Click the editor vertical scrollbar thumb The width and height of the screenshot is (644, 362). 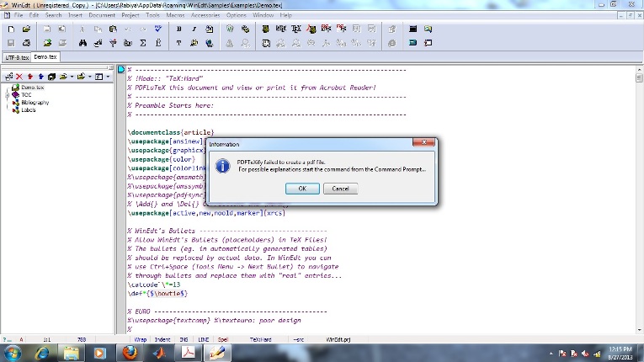point(639,78)
